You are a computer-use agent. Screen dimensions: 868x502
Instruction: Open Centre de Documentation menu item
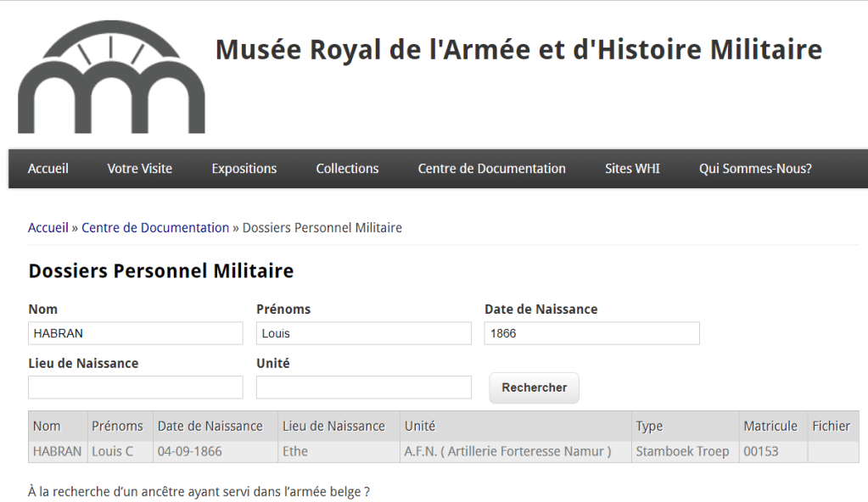click(x=491, y=169)
